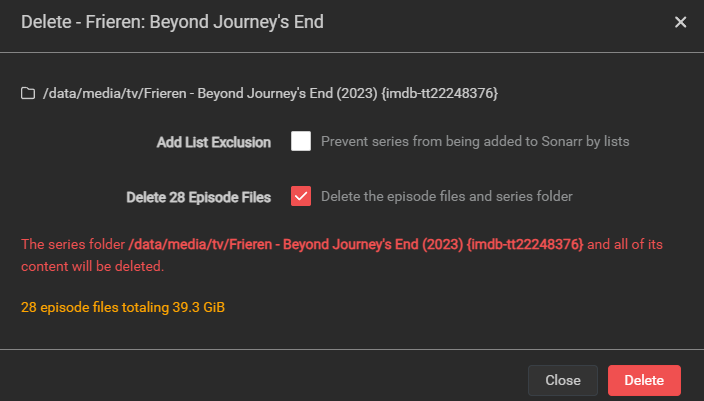The width and height of the screenshot is (704, 401).
Task: Enable the Add List Exclusion checkbox
Action: [x=301, y=141]
